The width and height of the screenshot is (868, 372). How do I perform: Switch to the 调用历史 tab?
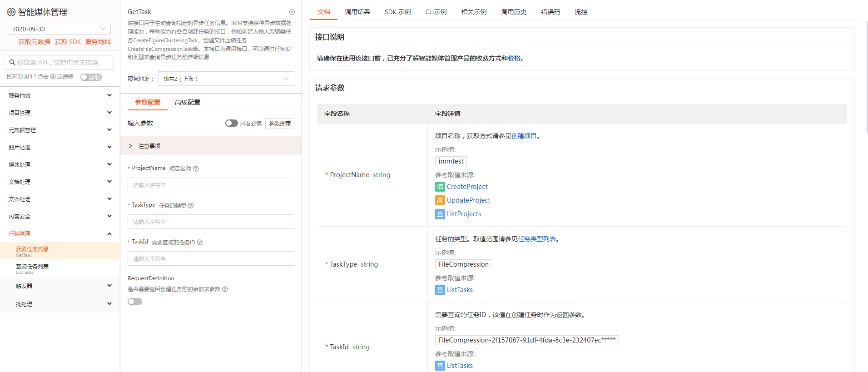tap(514, 12)
